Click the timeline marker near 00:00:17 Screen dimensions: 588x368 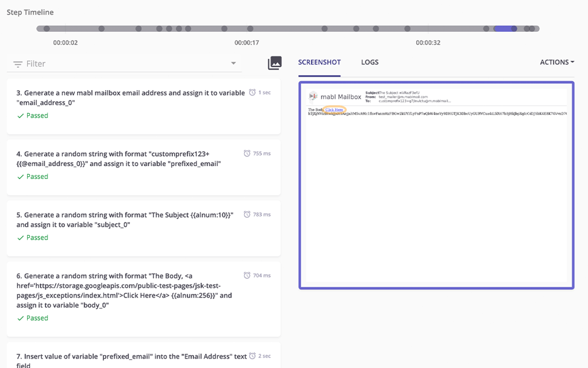[249, 28]
